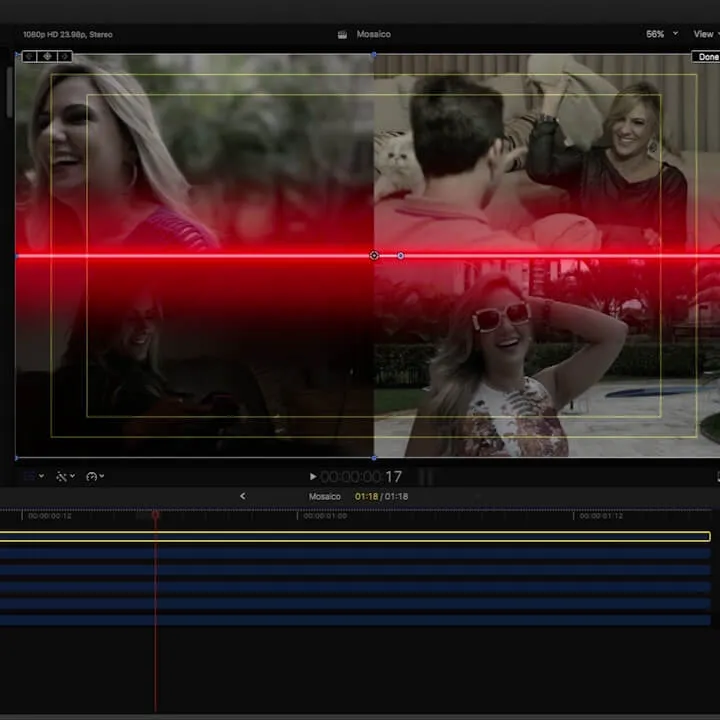Click the clapperboard icon beside Mosaico title
This screenshot has height=720, width=720.
tap(342, 34)
